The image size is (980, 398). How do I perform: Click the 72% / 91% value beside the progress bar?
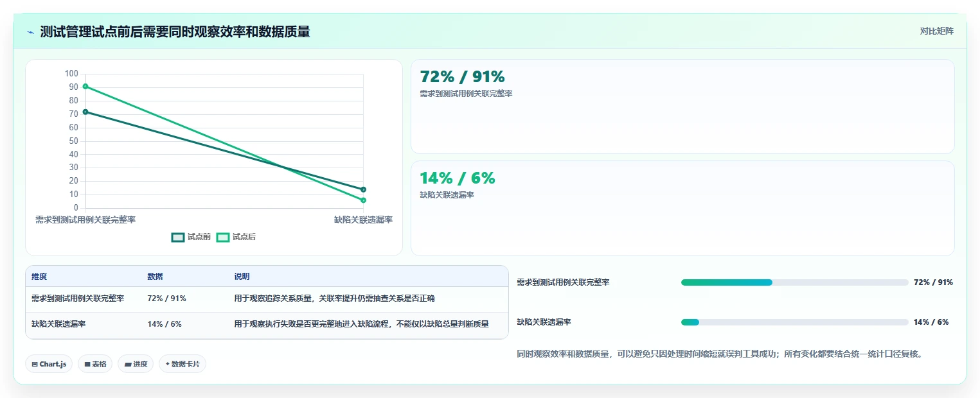point(933,282)
